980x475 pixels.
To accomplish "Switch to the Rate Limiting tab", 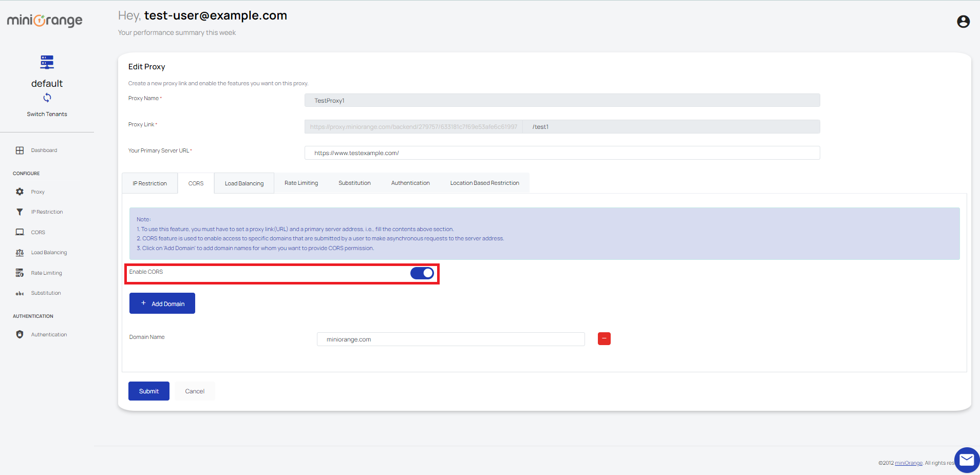I will click(301, 183).
